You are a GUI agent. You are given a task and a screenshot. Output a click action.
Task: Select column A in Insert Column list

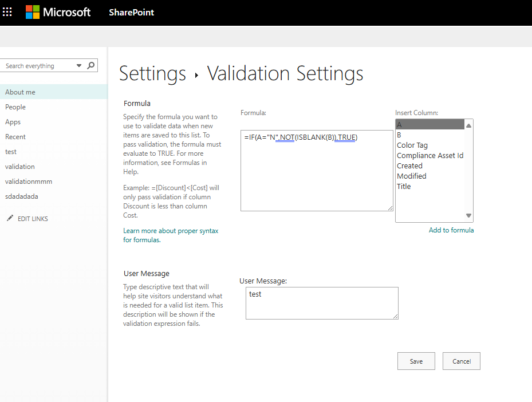pyautogui.click(x=430, y=124)
